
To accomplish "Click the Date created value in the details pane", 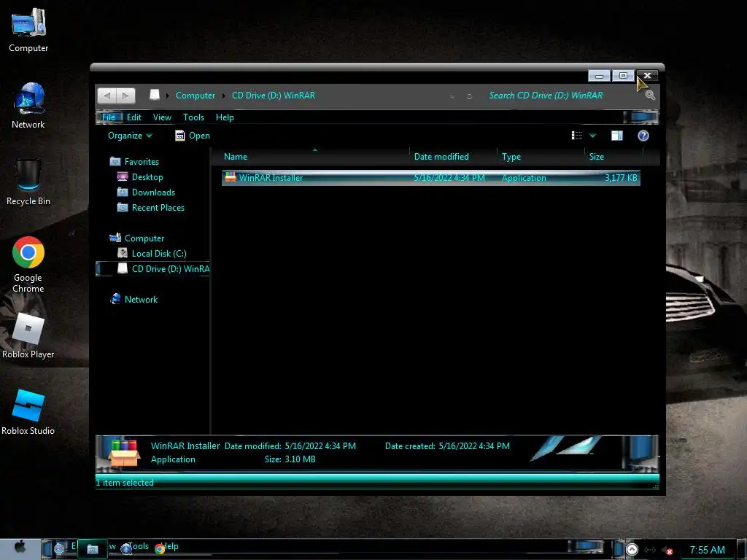I will point(474,446).
